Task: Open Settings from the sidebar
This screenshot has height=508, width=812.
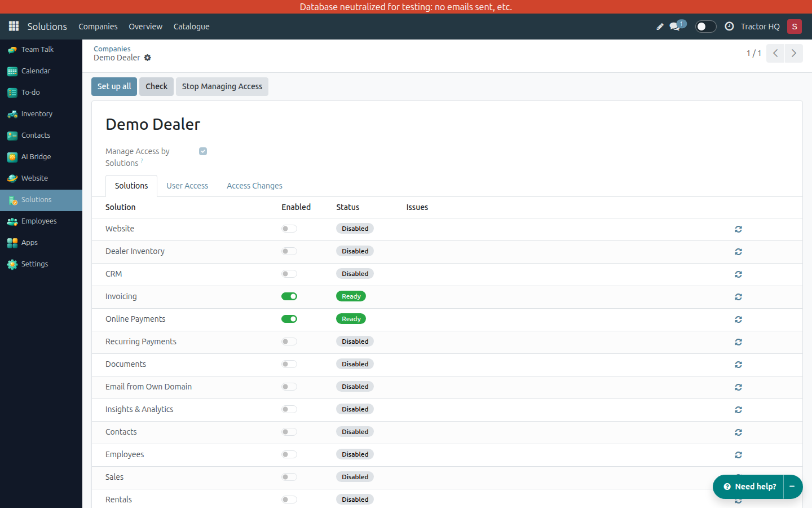Action: pyautogui.click(x=41, y=264)
